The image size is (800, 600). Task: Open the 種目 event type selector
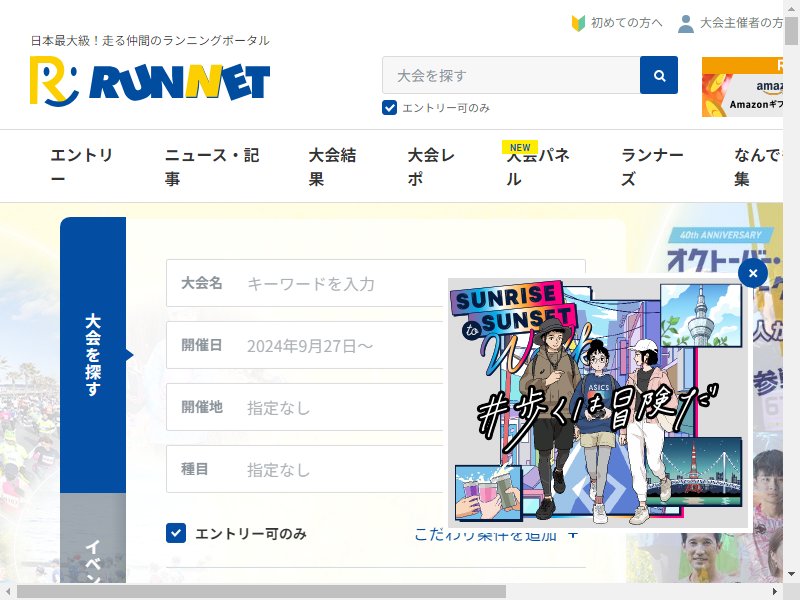point(305,469)
